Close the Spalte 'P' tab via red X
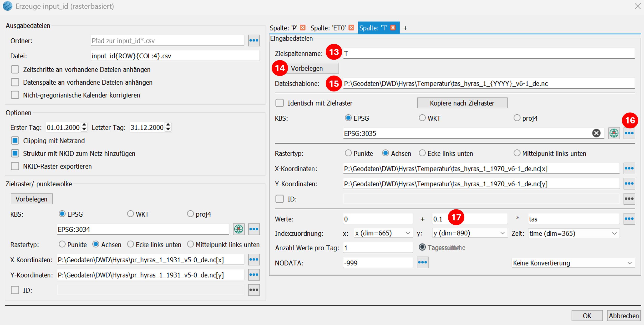Image resolution: width=644 pixels, height=325 pixels. pos(303,28)
